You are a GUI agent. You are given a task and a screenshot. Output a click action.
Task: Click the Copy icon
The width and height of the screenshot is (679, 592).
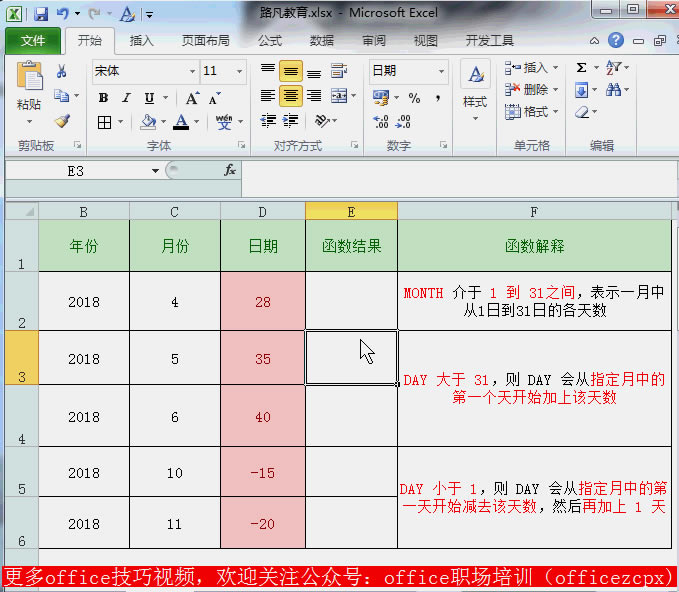pyautogui.click(x=61, y=96)
